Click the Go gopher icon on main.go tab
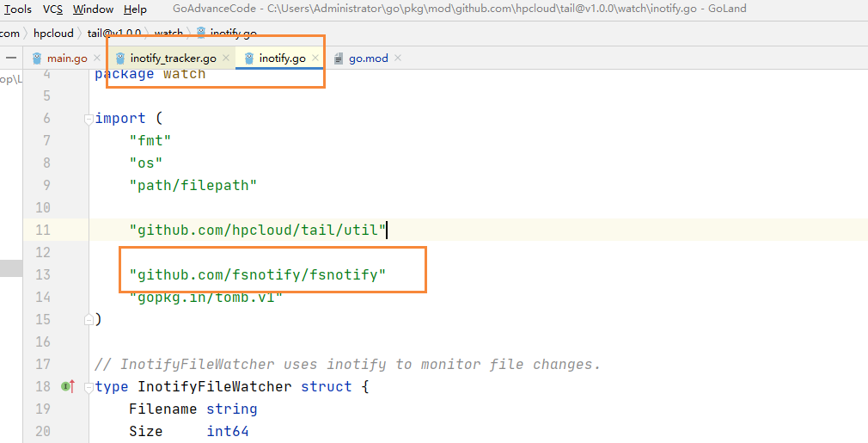 pyautogui.click(x=37, y=58)
